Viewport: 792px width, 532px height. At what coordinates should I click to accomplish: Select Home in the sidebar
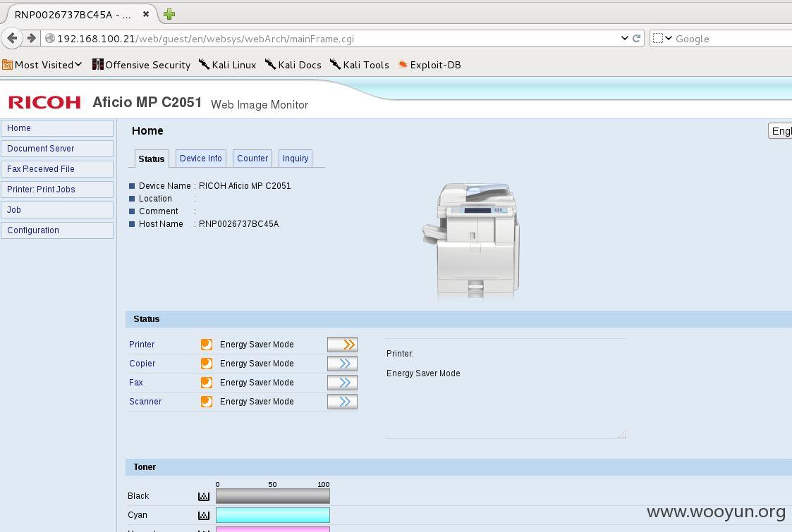click(57, 128)
